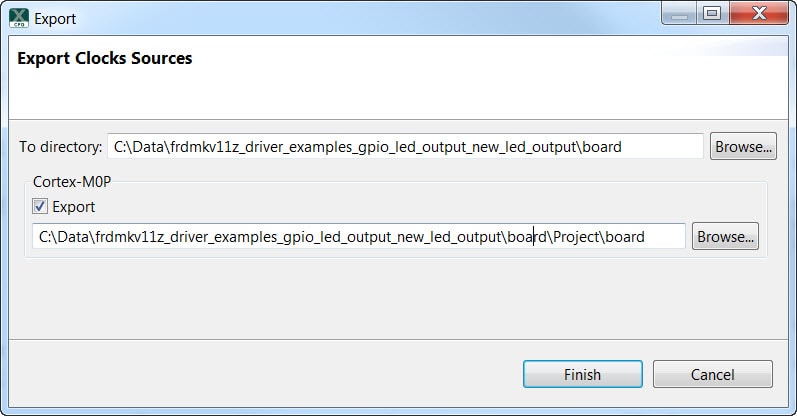Image resolution: width=797 pixels, height=416 pixels.
Task: Click the blank space inside Cortex-M0P group
Action: click(400, 207)
